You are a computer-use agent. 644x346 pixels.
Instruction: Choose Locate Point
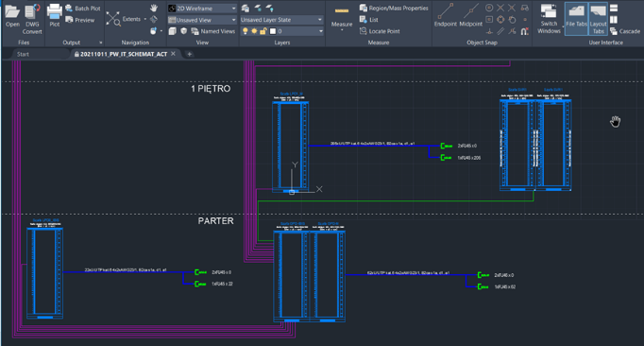coord(380,31)
